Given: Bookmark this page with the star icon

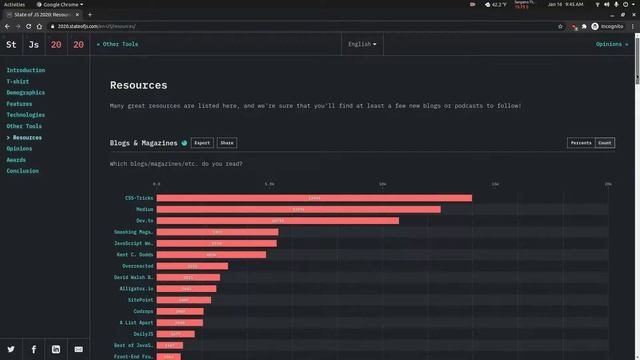Looking at the screenshot, I should (560, 26).
